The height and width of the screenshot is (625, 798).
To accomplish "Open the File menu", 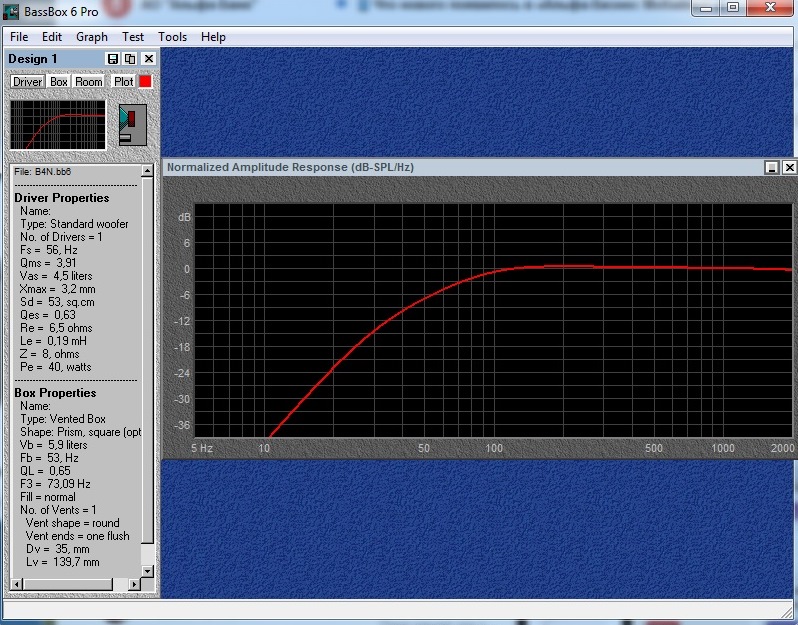I will (19, 37).
